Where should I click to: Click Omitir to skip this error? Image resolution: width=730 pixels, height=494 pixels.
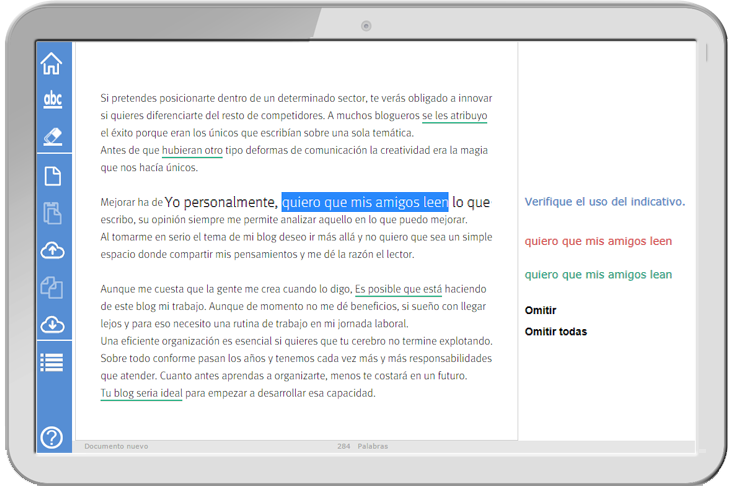click(540, 311)
